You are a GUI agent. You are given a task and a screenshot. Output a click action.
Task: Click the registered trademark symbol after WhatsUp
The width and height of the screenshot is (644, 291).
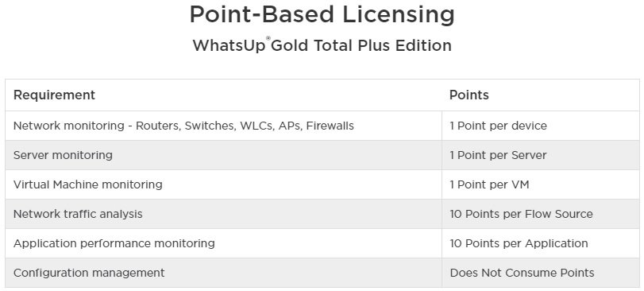click(x=268, y=39)
